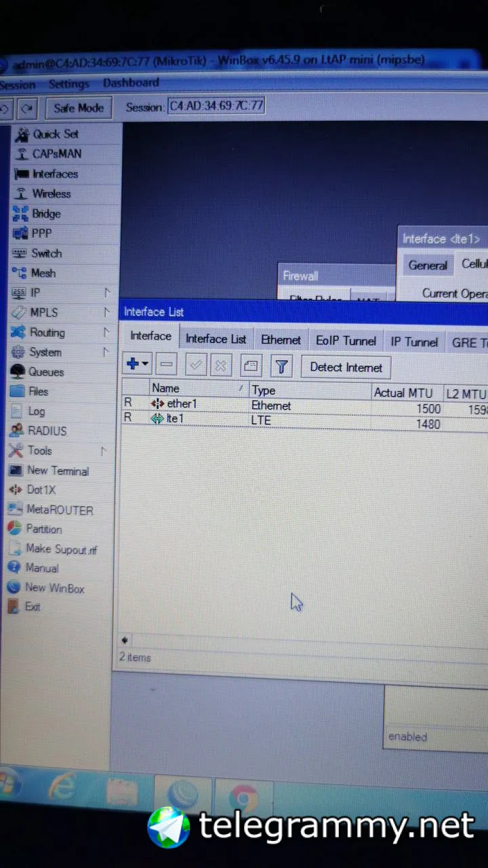Switch to the Ethernet tab
Screen dimensions: 488x868
(x=281, y=340)
